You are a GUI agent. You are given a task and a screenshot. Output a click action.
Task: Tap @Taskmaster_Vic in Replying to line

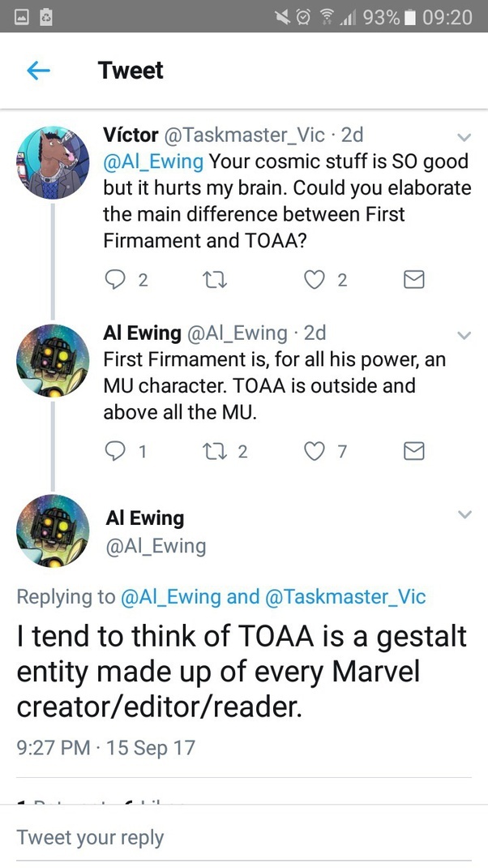(x=345, y=597)
